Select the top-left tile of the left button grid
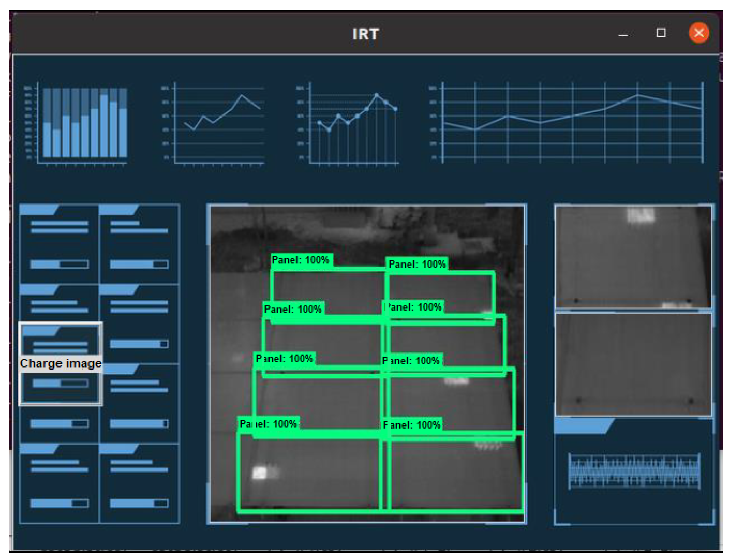The height and width of the screenshot is (560, 731). click(x=59, y=244)
